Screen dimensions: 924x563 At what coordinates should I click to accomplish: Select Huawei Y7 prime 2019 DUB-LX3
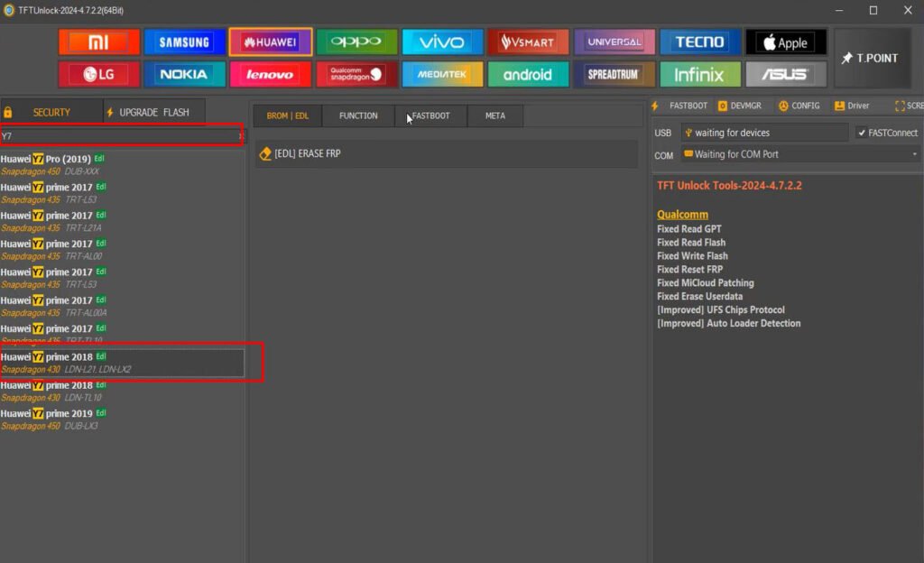[122, 419]
